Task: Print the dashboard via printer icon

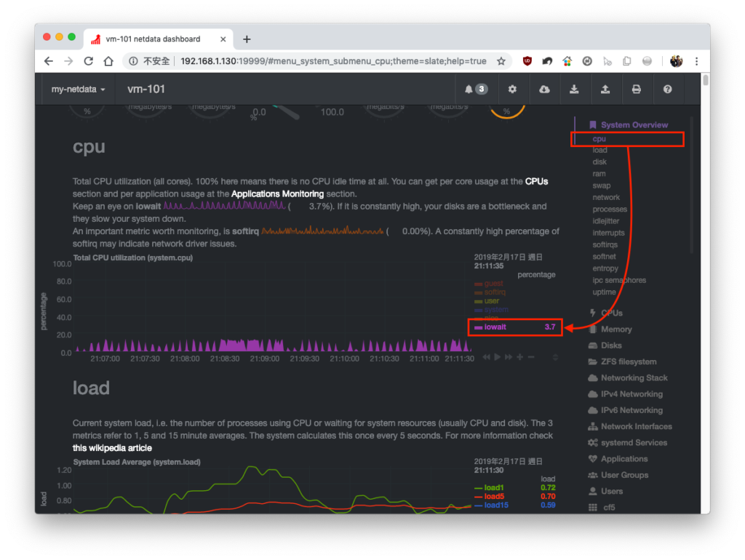Action: (x=636, y=89)
